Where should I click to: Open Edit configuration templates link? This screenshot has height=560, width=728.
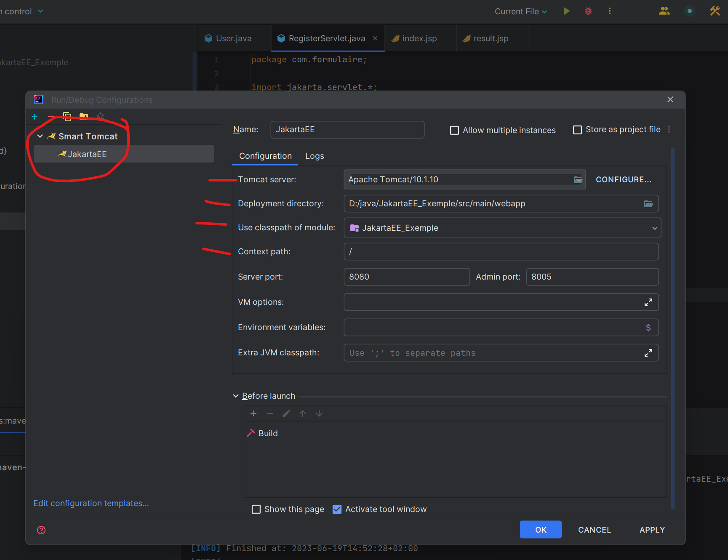click(91, 504)
